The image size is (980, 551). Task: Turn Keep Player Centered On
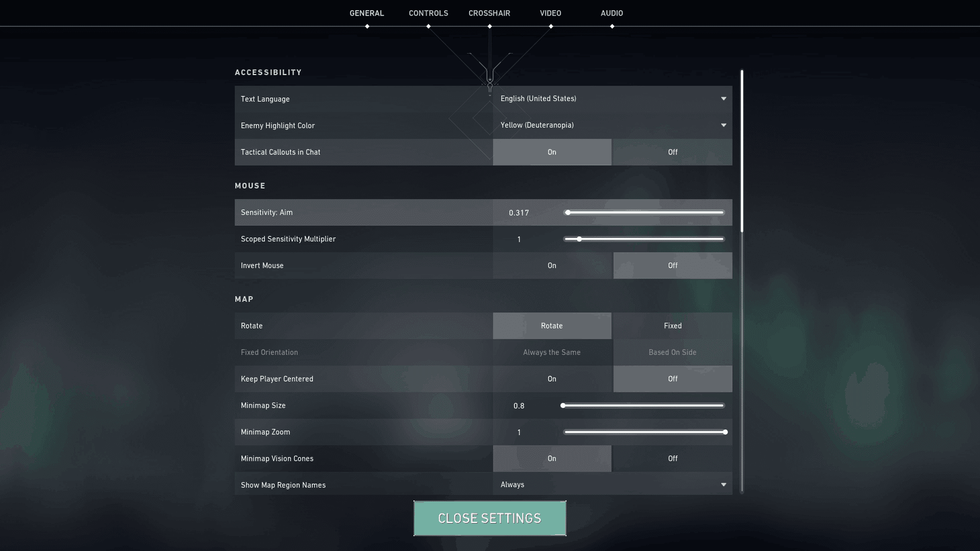point(552,379)
